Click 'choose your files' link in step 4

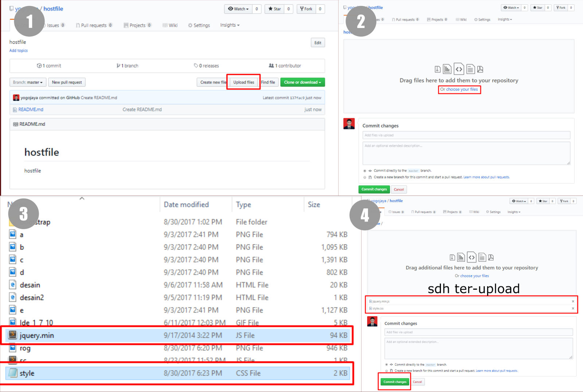[x=474, y=276]
